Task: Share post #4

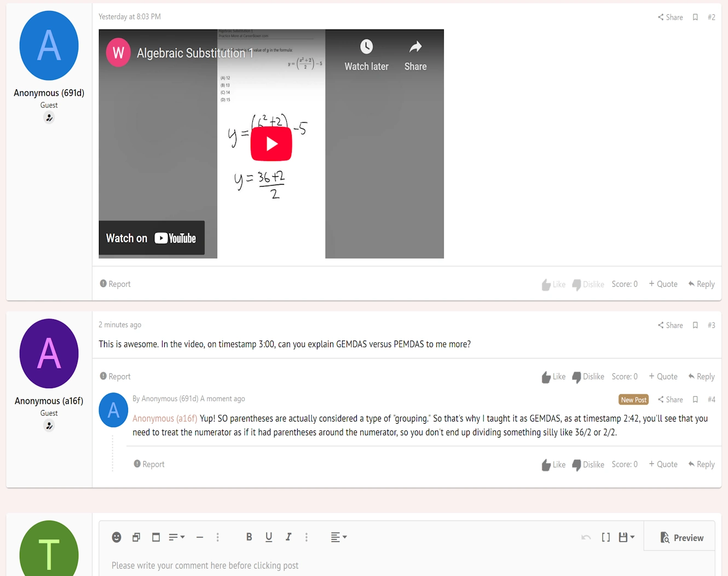Action: point(670,400)
